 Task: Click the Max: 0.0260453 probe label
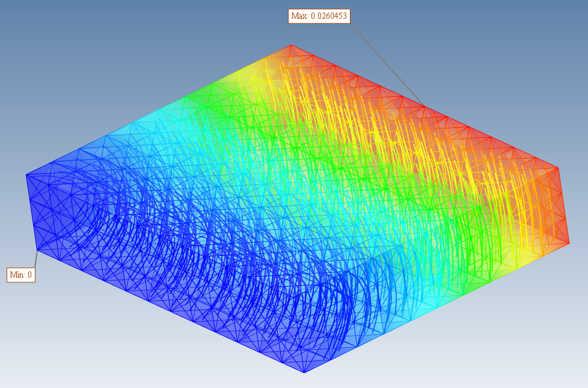click(x=319, y=16)
